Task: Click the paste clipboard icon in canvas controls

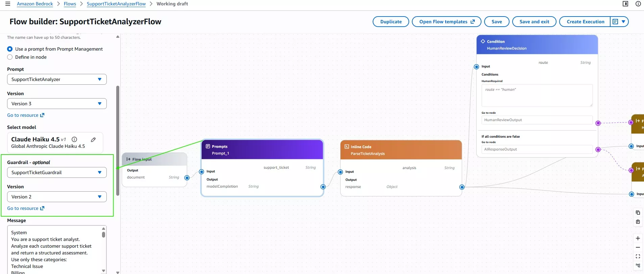Action: click(x=638, y=222)
